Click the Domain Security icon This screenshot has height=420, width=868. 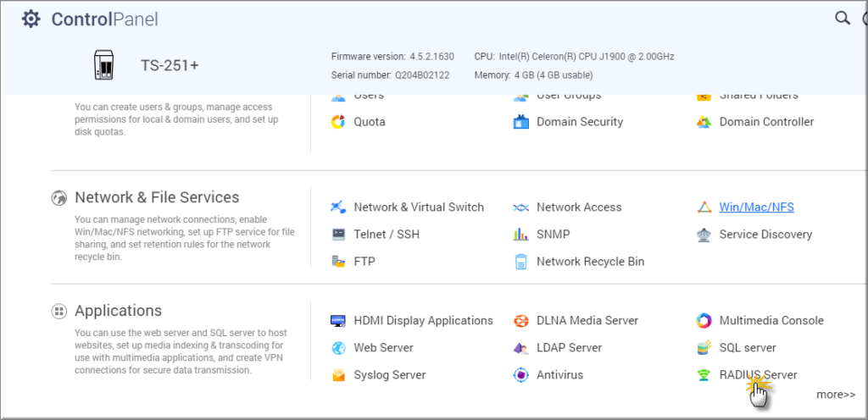(521, 122)
